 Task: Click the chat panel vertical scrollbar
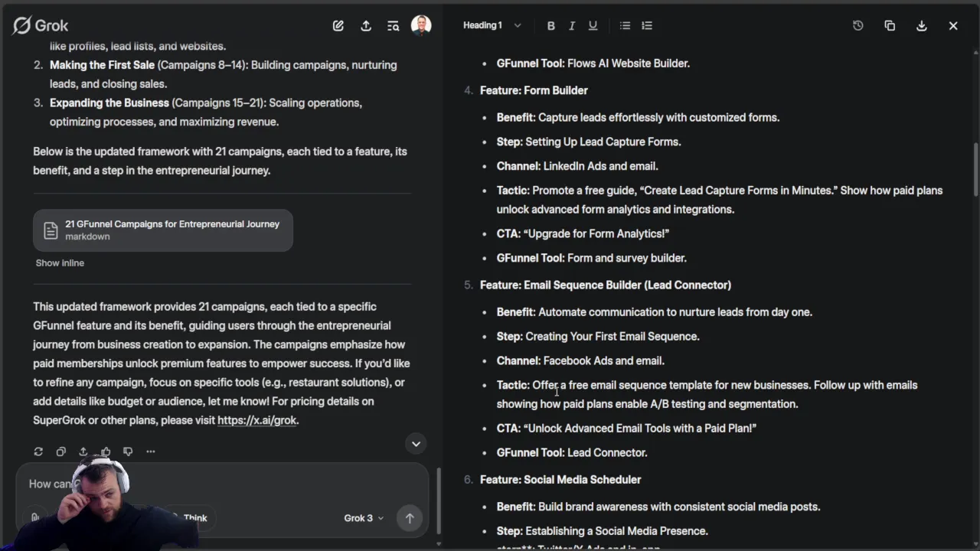pos(438,501)
